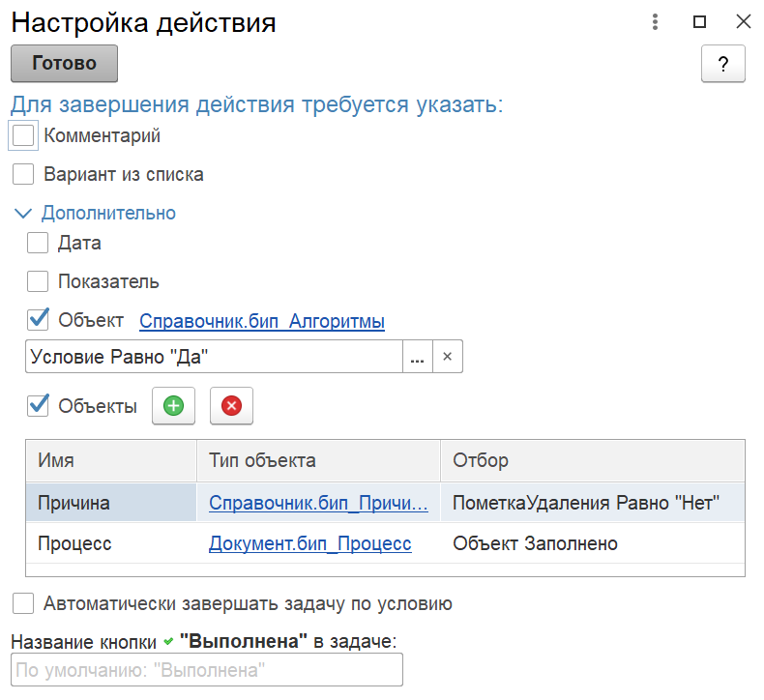
Task: Open condition editor via ellipsis button
Action: tap(418, 357)
